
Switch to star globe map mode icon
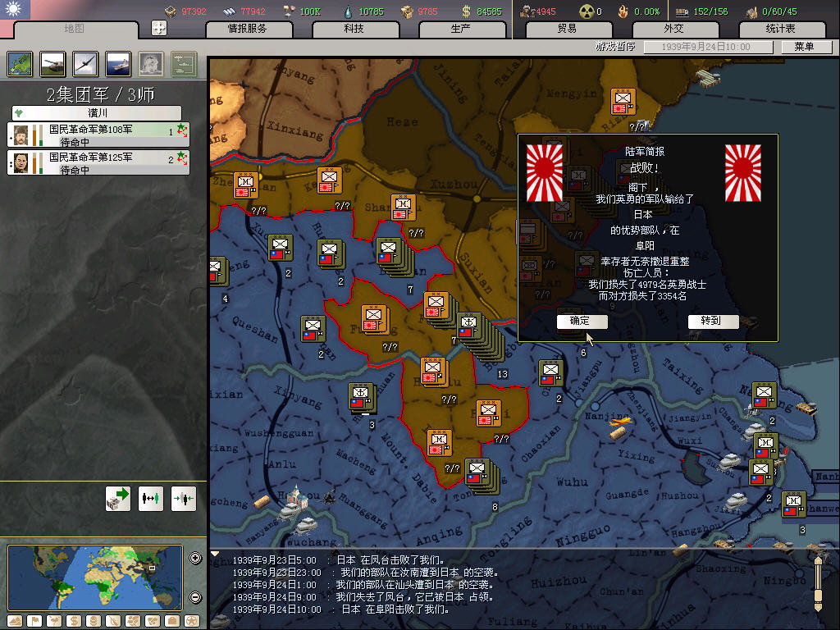click(192, 621)
